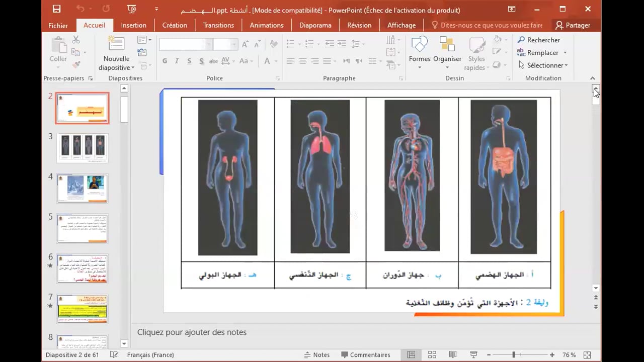Image resolution: width=644 pixels, height=362 pixels.
Task: Expand the Sélectionner dropdown
Action: pos(566,65)
